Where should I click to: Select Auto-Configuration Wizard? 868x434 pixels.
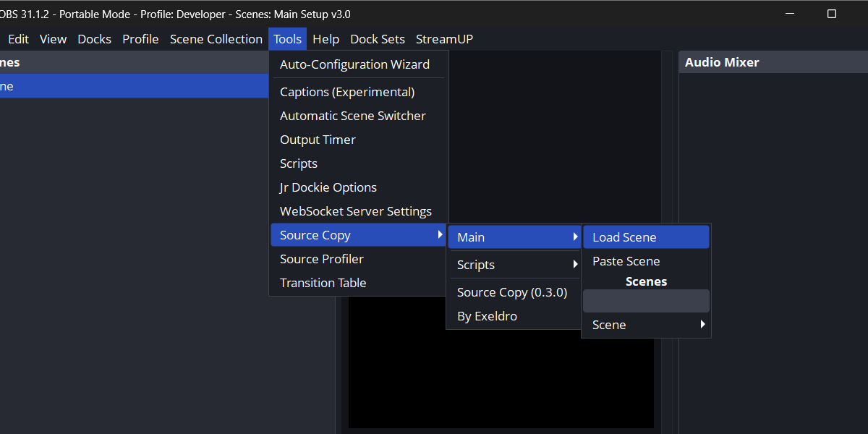pyautogui.click(x=354, y=64)
